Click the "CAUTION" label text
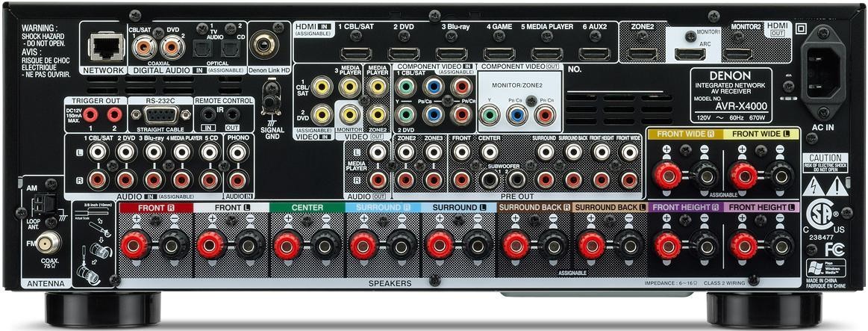Viewport: 868px width, 331px height. [x=825, y=158]
